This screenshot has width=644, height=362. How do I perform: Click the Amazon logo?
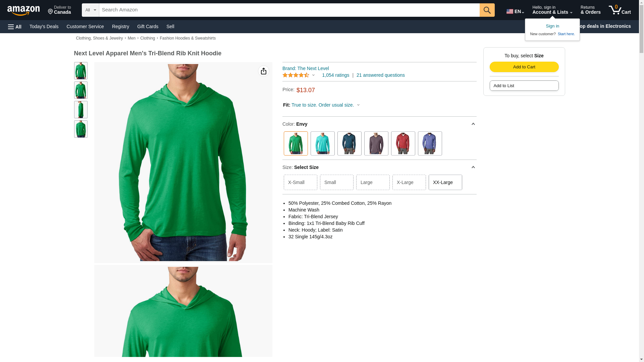click(23, 10)
